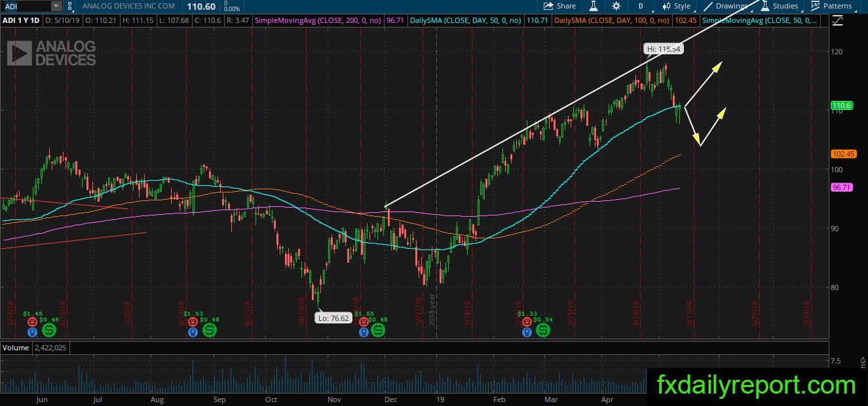Image resolution: width=868 pixels, height=406 pixels.
Task: Click the DailySMA (CLOSE, DAY, 100, 0, no) legend
Action: [x=613, y=21]
